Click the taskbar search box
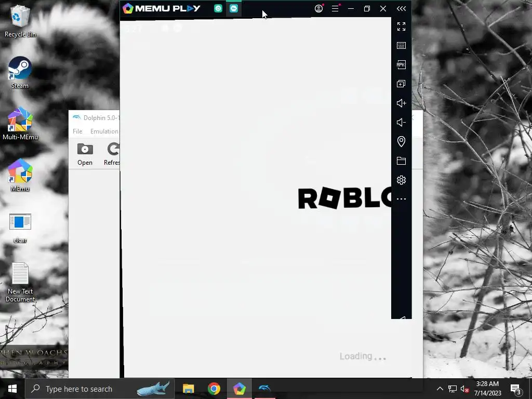Image resolution: width=532 pixels, height=399 pixels. click(x=100, y=389)
